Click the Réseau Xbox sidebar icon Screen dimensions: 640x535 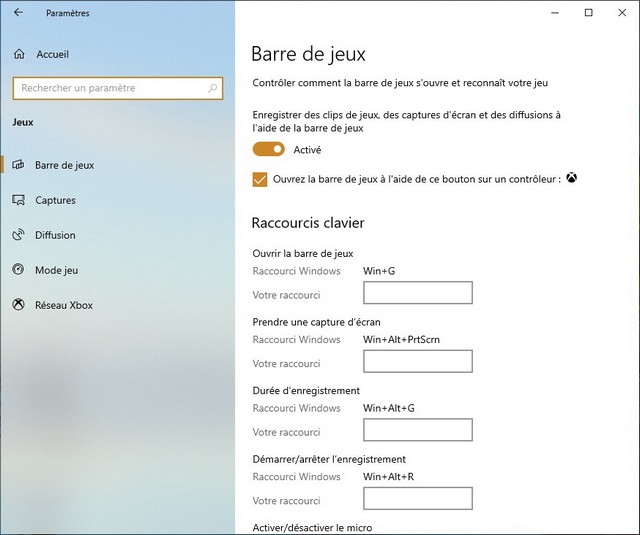[18, 305]
